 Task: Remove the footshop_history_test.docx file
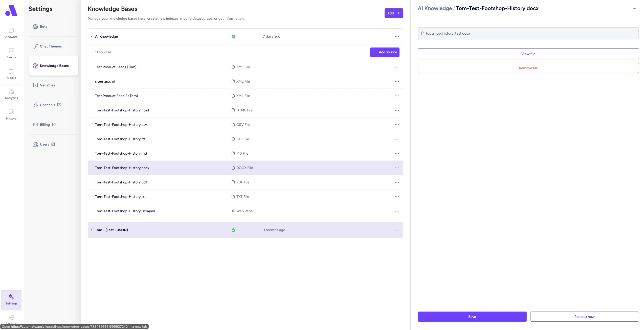pos(528,68)
